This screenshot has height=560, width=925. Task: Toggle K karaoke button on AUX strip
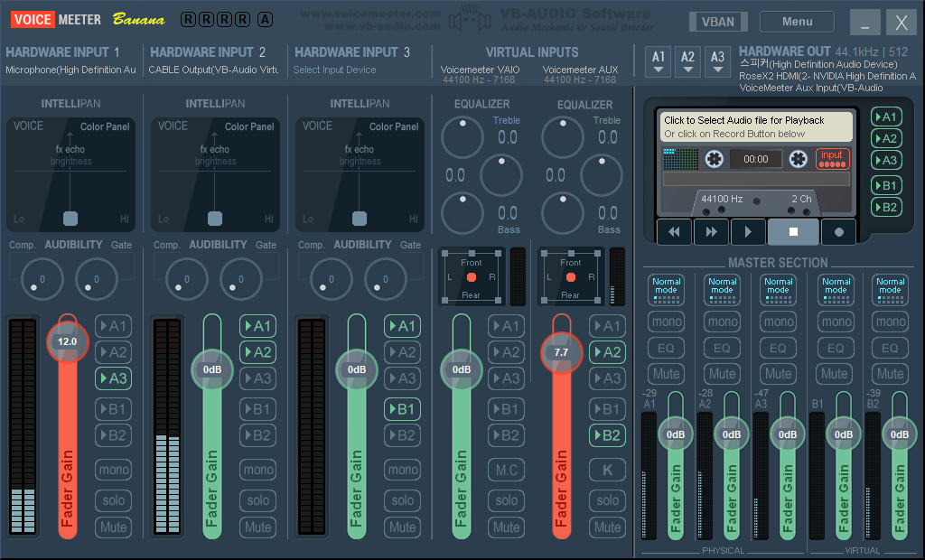click(607, 470)
